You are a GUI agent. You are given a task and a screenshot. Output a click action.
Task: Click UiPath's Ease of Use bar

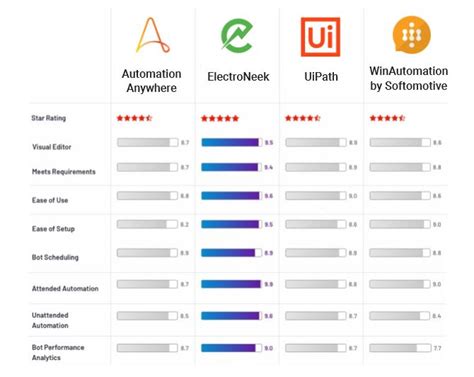[x=316, y=196]
